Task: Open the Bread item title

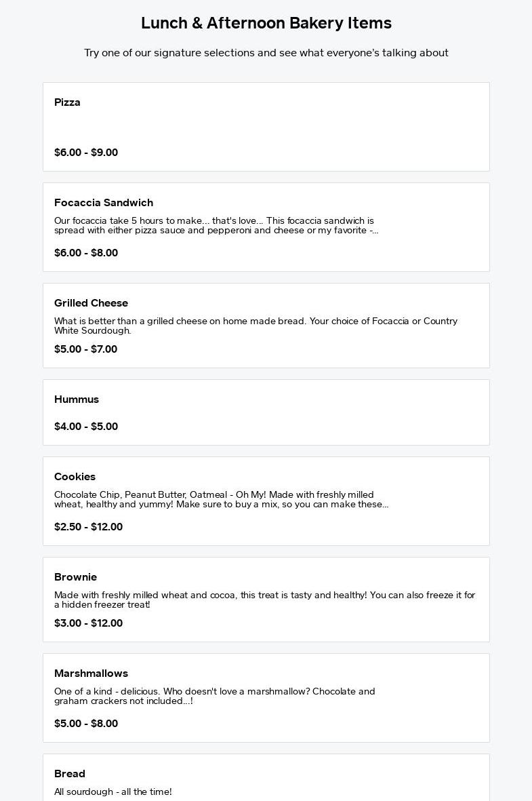Action: click(x=70, y=774)
